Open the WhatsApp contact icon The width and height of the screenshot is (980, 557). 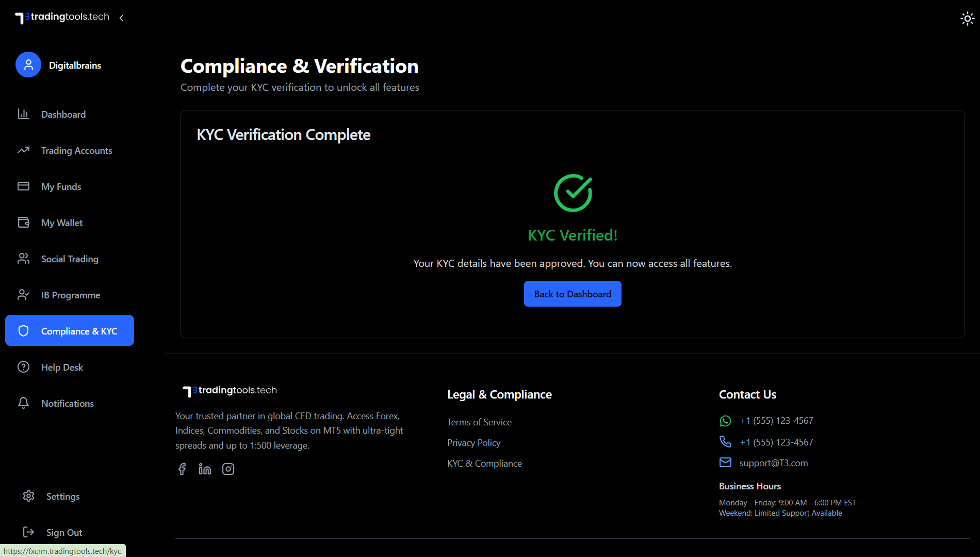[x=726, y=421]
